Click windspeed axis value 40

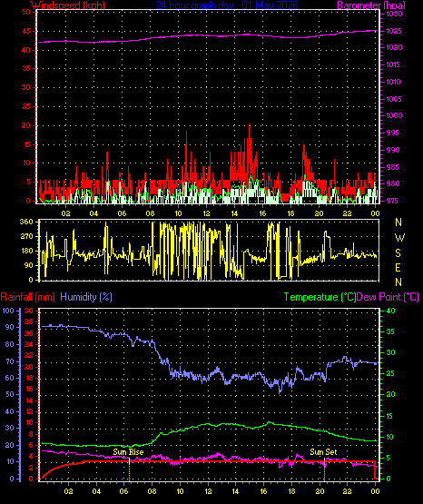point(26,50)
